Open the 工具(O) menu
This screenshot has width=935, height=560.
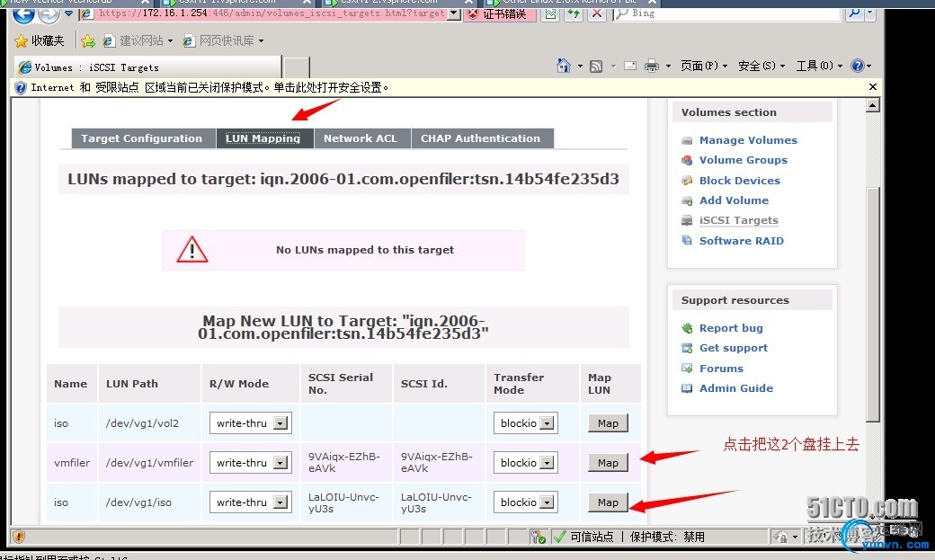coord(819,66)
